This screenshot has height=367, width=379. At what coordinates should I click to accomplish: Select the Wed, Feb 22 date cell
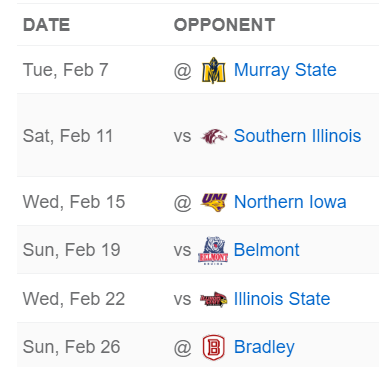[74, 299]
